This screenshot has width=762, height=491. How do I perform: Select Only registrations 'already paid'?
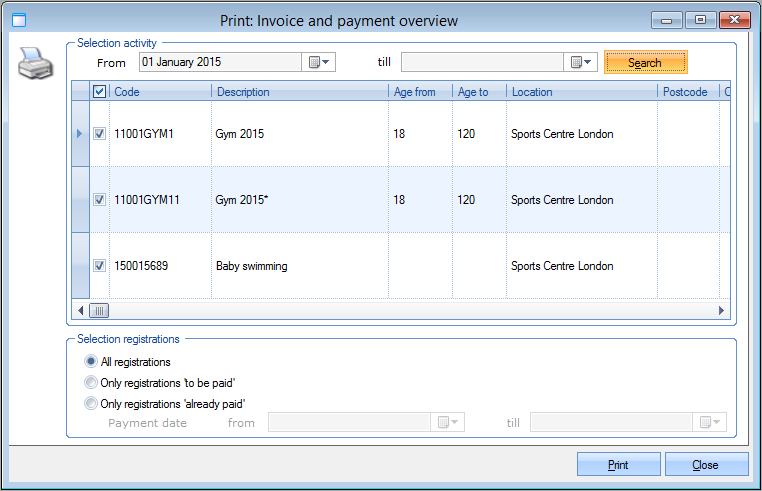tap(92, 404)
